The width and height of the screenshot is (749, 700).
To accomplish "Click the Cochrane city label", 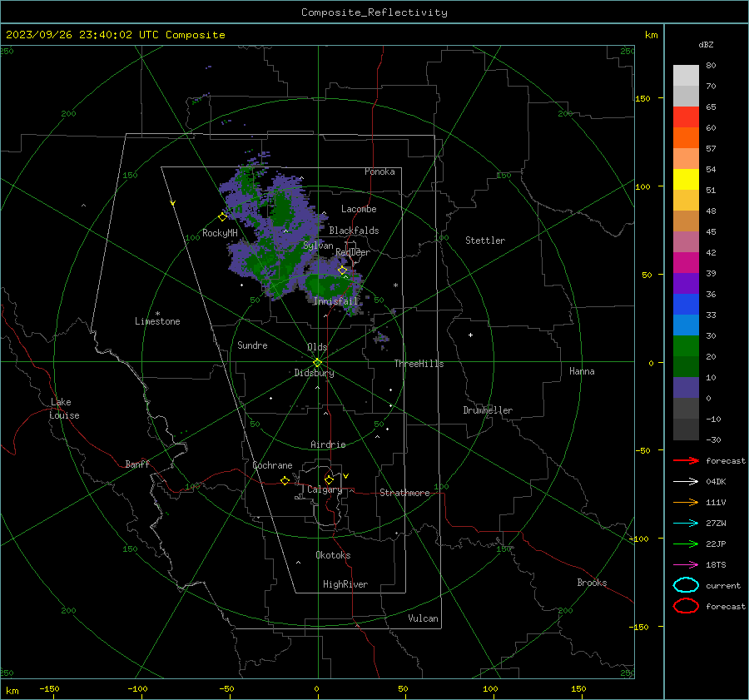I will (272, 465).
